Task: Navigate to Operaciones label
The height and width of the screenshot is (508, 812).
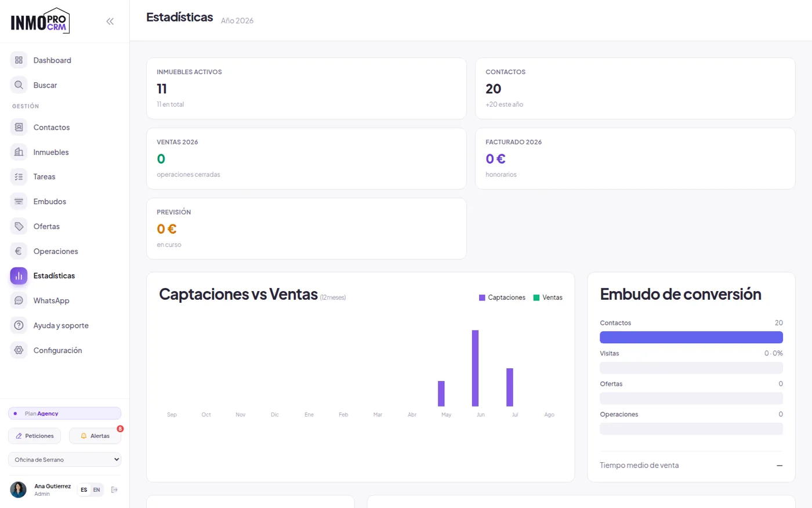Action: (56, 251)
